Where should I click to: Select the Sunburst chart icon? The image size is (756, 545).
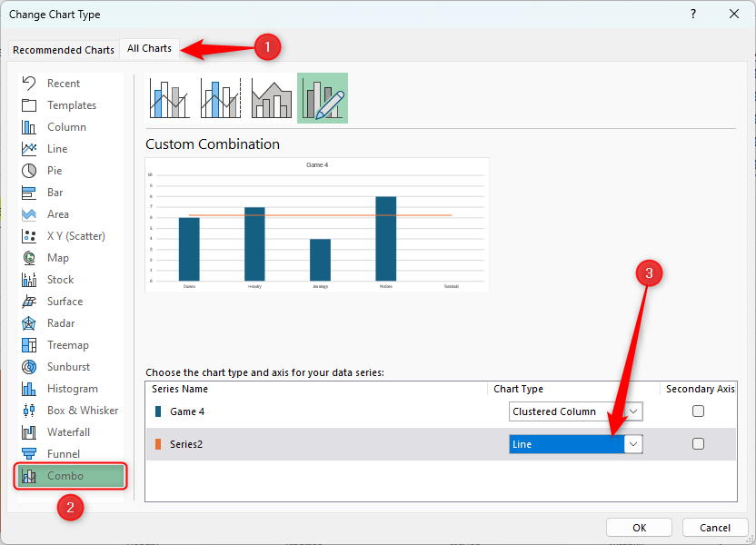click(29, 367)
